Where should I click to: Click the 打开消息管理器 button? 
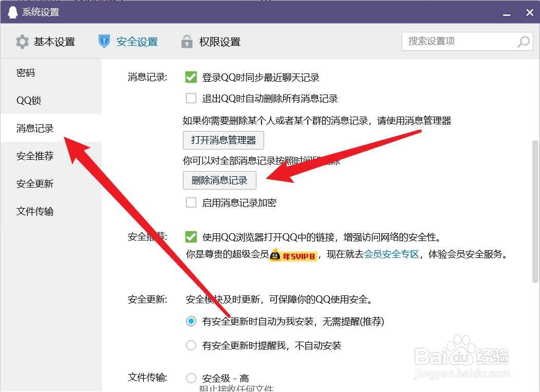[223, 140]
